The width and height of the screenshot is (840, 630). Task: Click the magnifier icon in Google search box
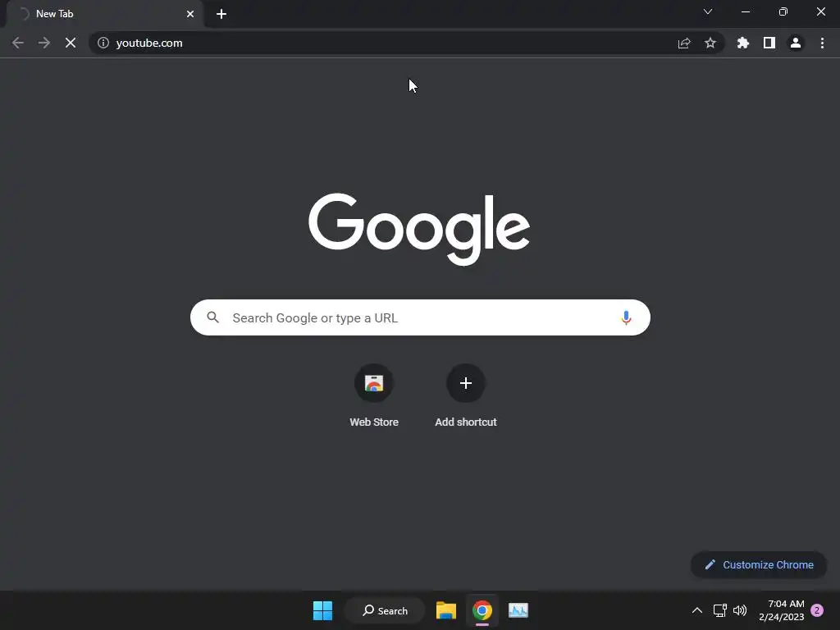[x=212, y=317]
